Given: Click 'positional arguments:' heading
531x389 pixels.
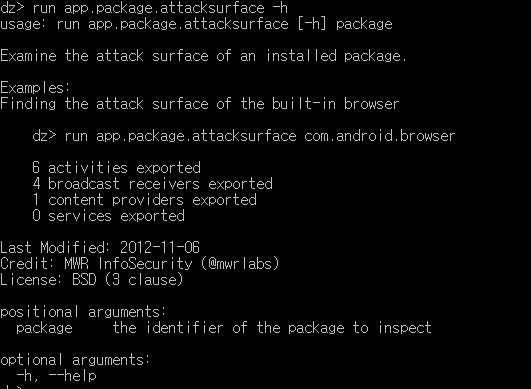Looking at the screenshot, I should (x=83, y=312).
